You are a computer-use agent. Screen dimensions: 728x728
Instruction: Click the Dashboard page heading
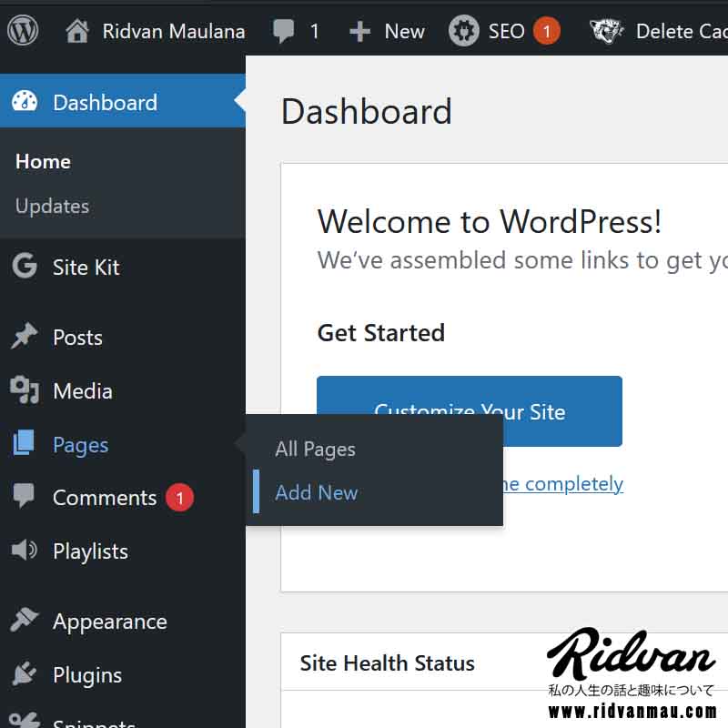pos(367,111)
